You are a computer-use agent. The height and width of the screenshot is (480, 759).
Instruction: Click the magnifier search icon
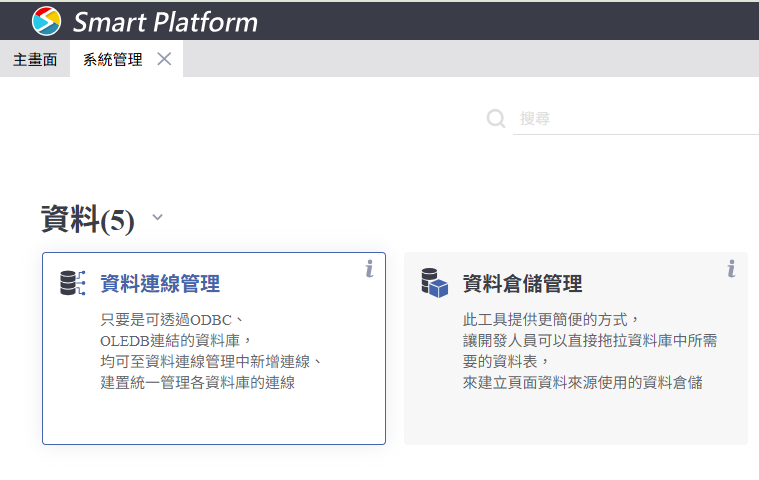(x=496, y=118)
